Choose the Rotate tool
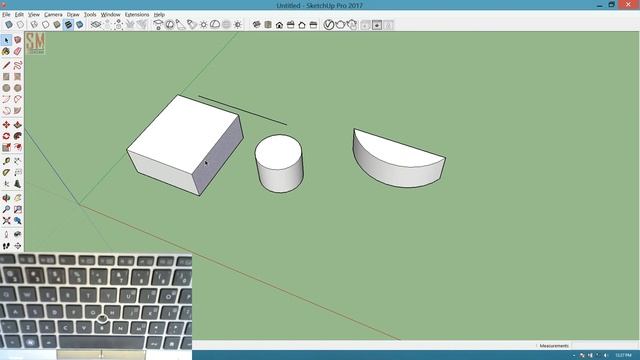 6,136
